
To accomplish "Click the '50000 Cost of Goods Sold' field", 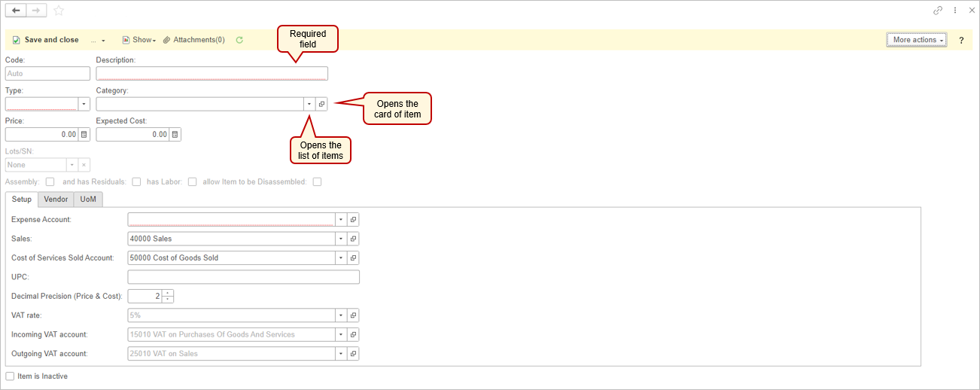I will [231, 257].
